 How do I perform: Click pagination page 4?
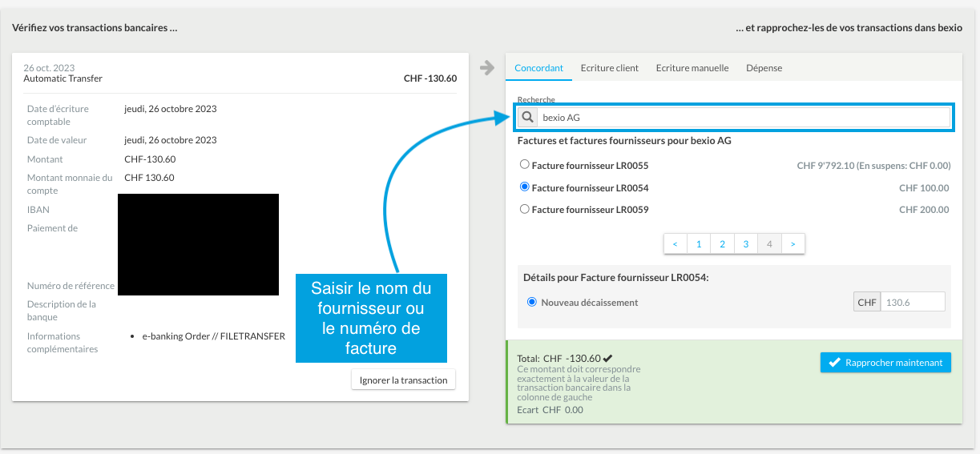pyautogui.click(x=769, y=243)
